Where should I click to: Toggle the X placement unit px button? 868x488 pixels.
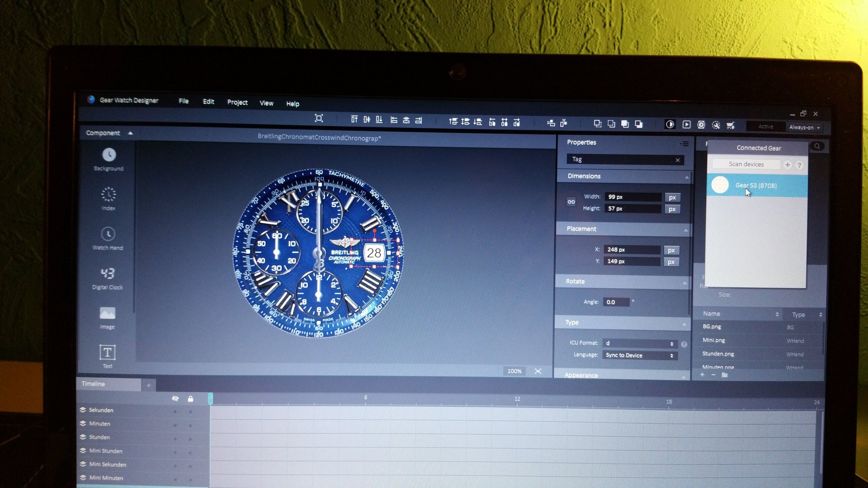[x=671, y=250]
